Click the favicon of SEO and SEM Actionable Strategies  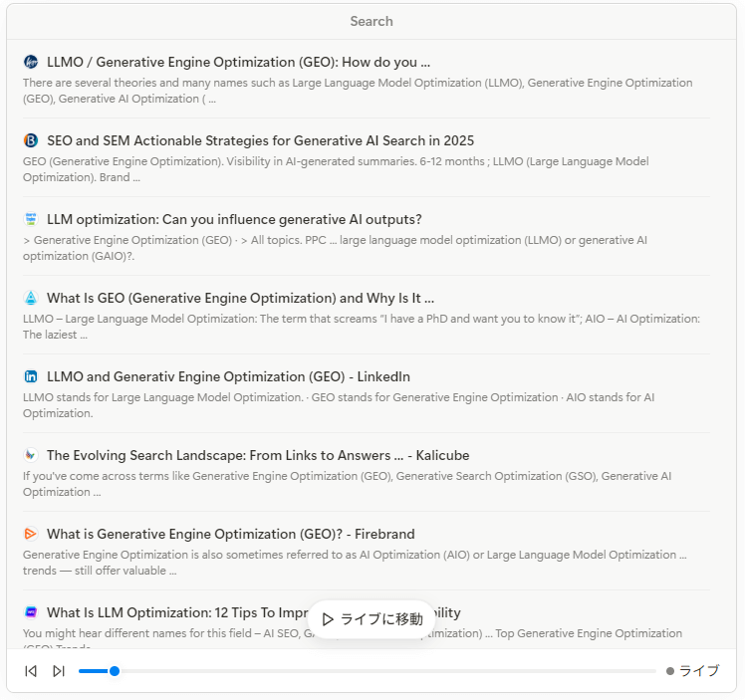tap(31, 140)
